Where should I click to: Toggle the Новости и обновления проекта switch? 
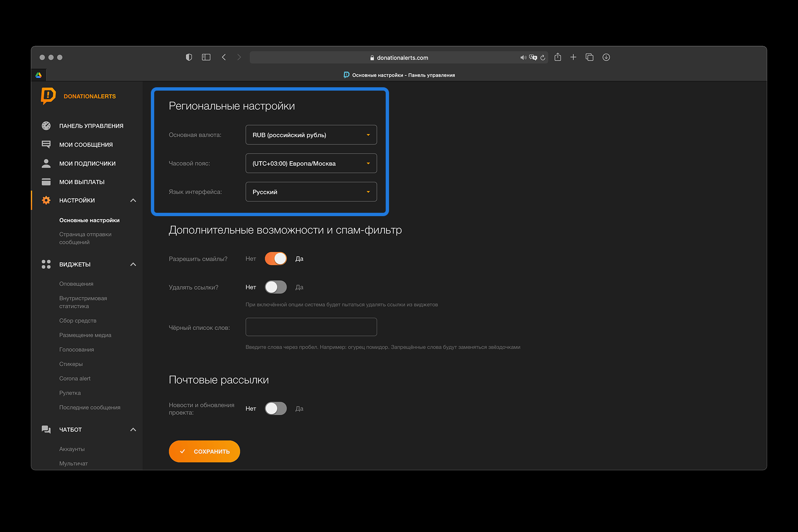click(276, 409)
